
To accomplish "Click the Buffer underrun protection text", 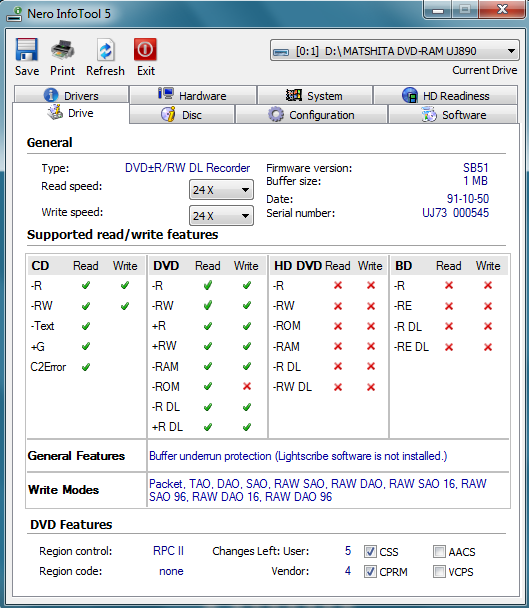I will (298, 456).
